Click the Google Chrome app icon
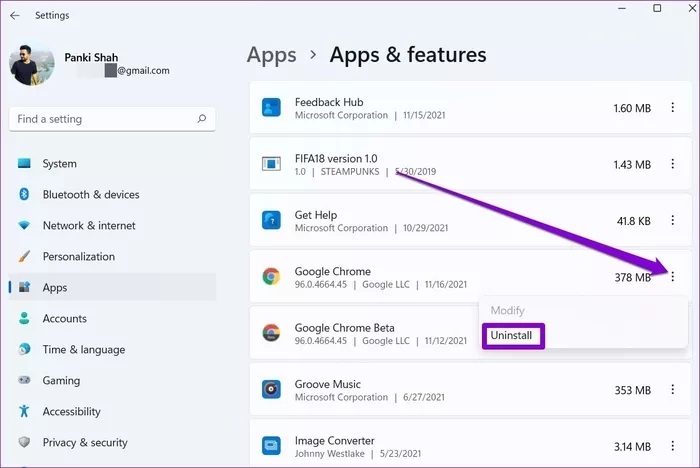The width and height of the screenshot is (700, 468). [271, 277]
